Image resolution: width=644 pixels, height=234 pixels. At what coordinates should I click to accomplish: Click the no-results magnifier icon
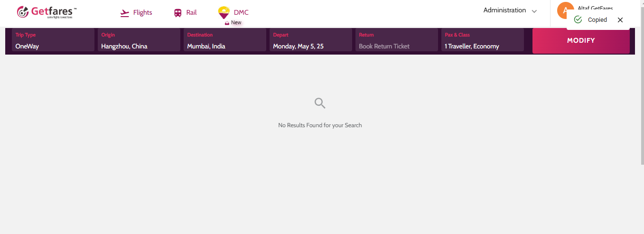[320, 103]
